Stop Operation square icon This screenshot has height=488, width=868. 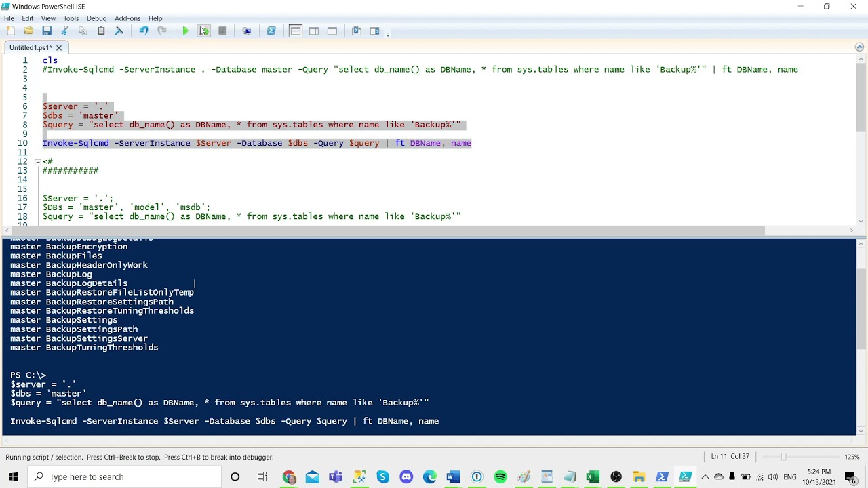click(x=222, y=31)
